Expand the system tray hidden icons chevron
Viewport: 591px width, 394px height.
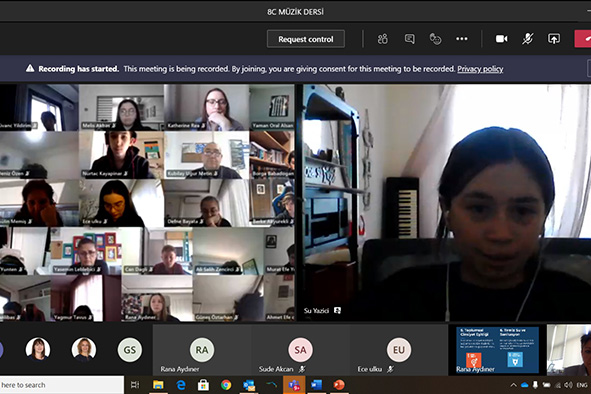pyautogui.click(x=513, y=385)
